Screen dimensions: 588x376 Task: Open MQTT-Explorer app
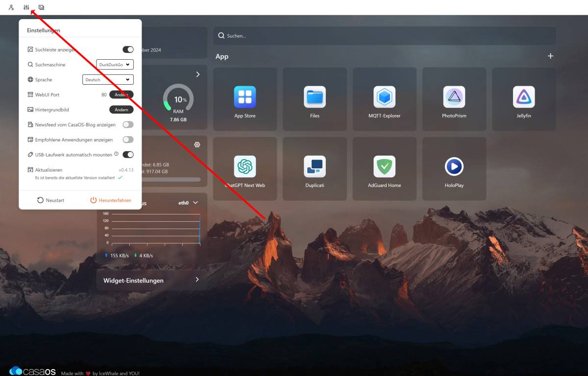click(385, 99)
